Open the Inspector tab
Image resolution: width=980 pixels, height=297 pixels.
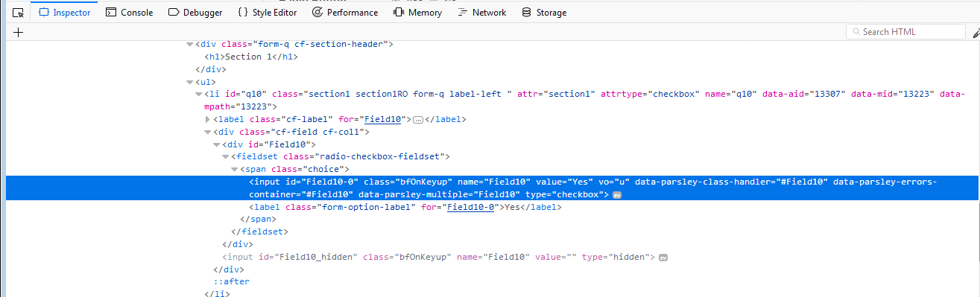(x=64, y=13)
